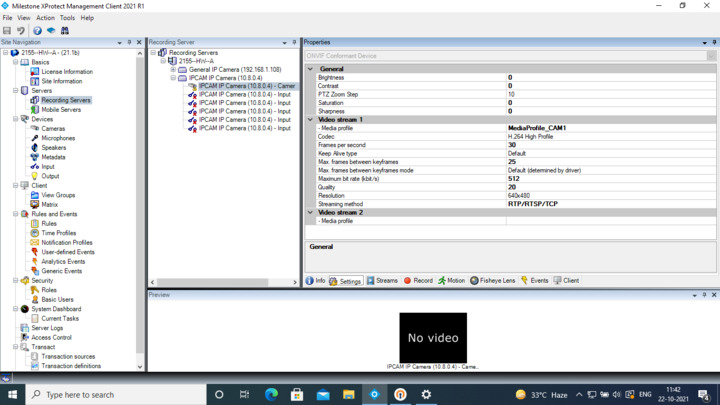
Task: Select License Information node
Action: (66, 72)
